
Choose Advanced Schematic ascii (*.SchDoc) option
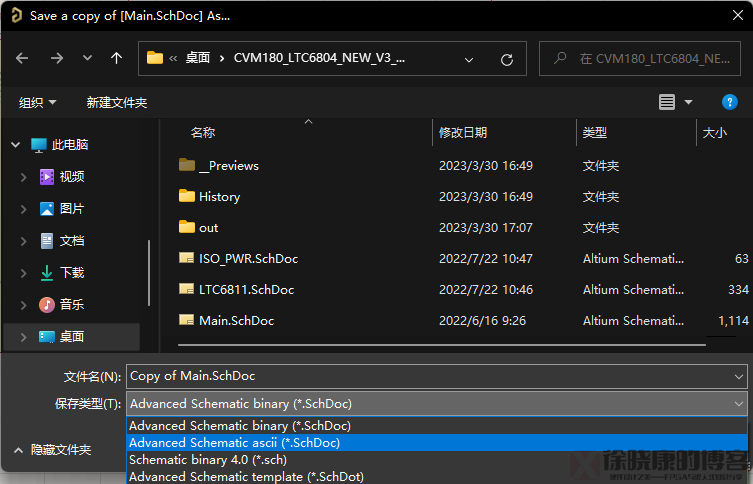235,443
